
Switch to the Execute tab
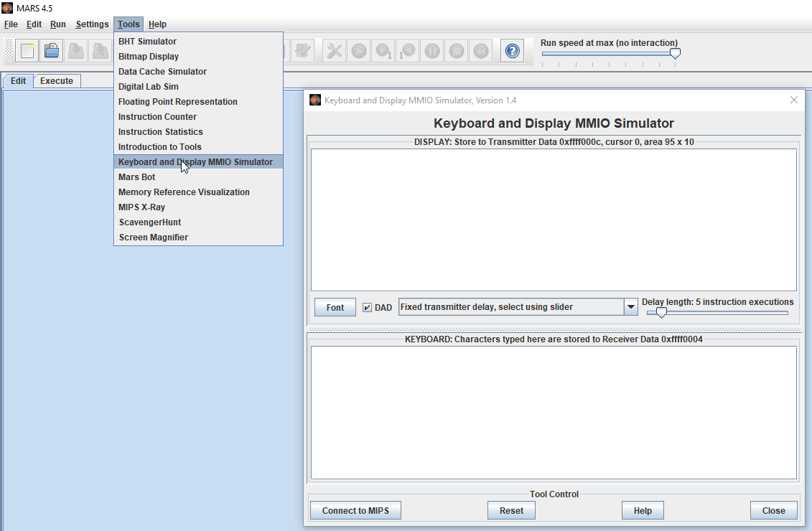click(x=57, y=81)
